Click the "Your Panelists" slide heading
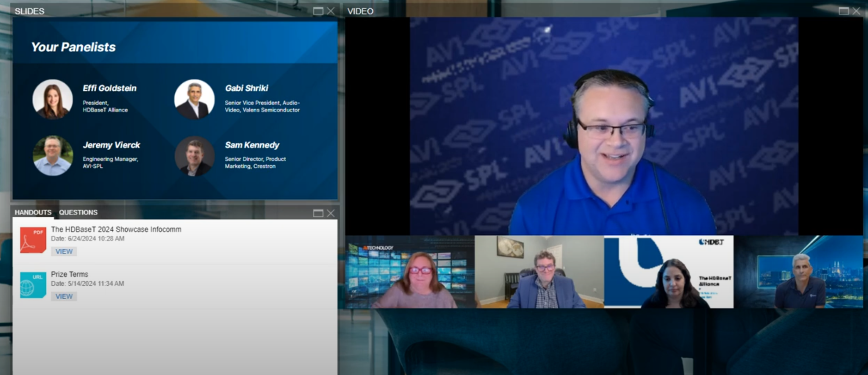Viewport: 868px width, 375px height. 73,47
